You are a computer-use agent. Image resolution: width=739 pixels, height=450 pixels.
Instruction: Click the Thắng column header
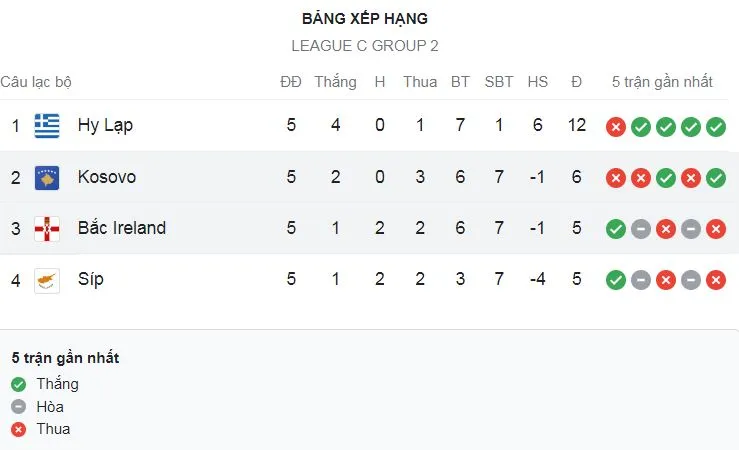pyautogui.click(x=335, y=82)
